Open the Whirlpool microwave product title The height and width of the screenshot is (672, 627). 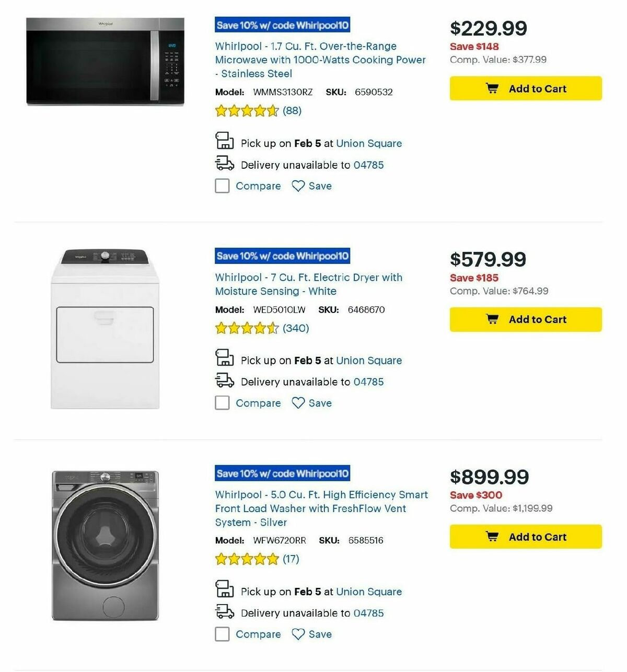point(319,60)
